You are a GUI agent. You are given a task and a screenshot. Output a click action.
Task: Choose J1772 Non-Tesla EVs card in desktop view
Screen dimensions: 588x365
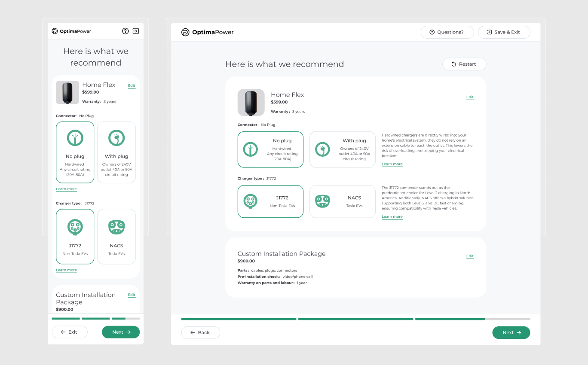tap(270, 201)
